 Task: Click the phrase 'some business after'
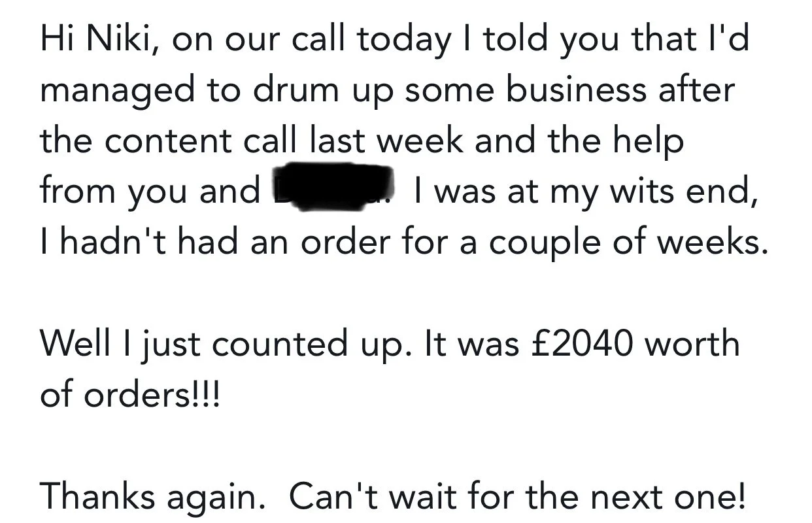point(569,90)
